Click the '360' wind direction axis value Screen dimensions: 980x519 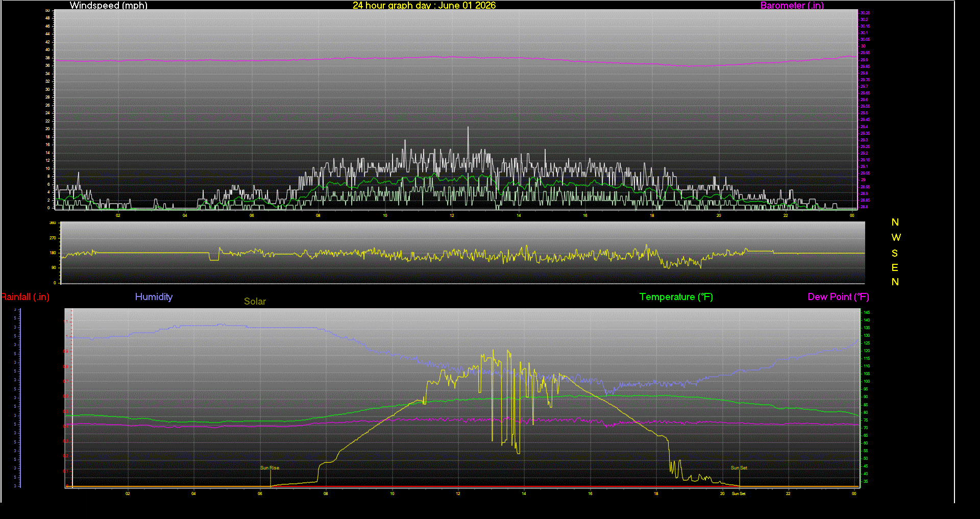[x=53, y=223]
